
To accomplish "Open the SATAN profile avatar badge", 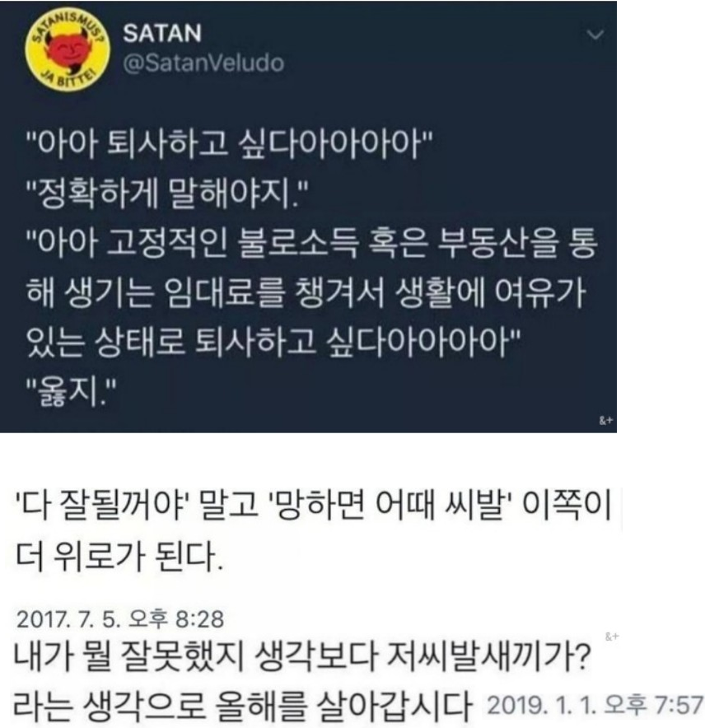I will coord(68,49).
